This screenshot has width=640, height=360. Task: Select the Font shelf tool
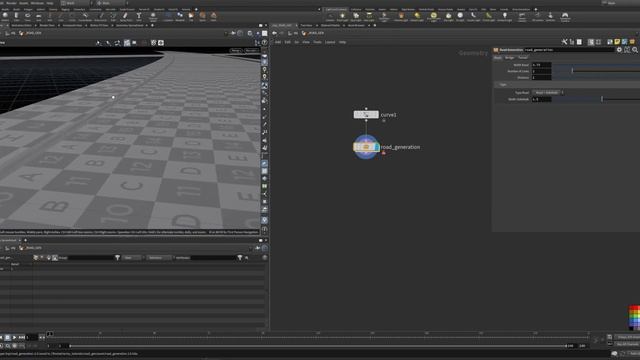[x=139, y=16]
